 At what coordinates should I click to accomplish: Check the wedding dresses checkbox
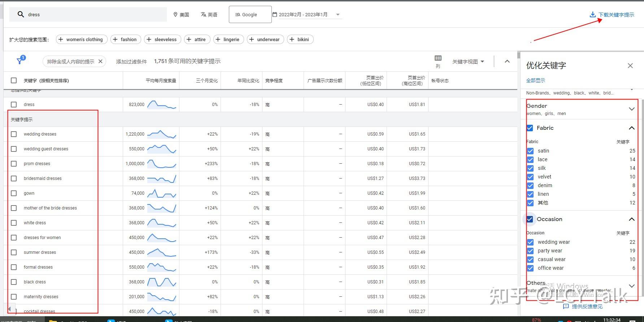(14, 134)
